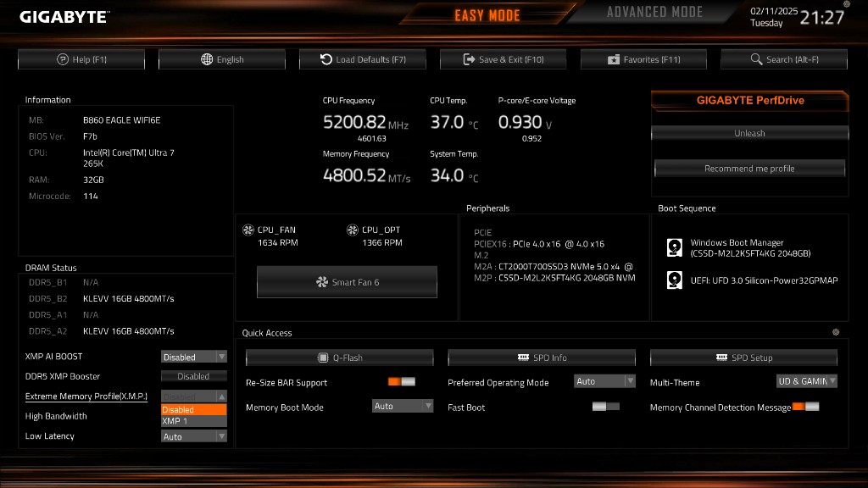Collapse the Extreme Memory Profile dropdown
Screen dimensions: 868x488
194,396
